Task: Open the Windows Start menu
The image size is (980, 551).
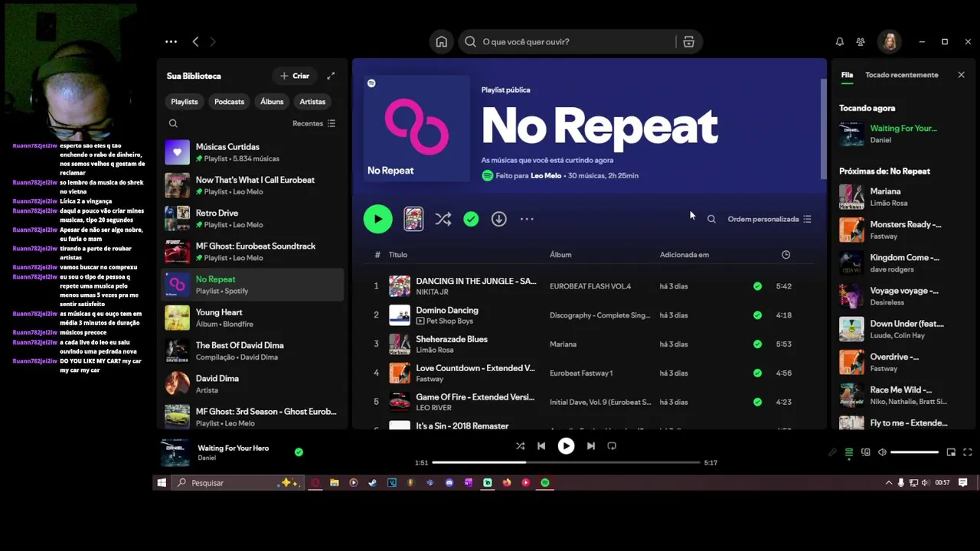Action: point(162,483)
